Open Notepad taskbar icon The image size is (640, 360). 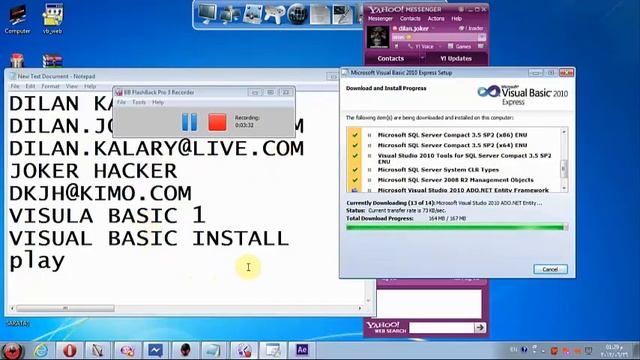[x=213, y=351]
